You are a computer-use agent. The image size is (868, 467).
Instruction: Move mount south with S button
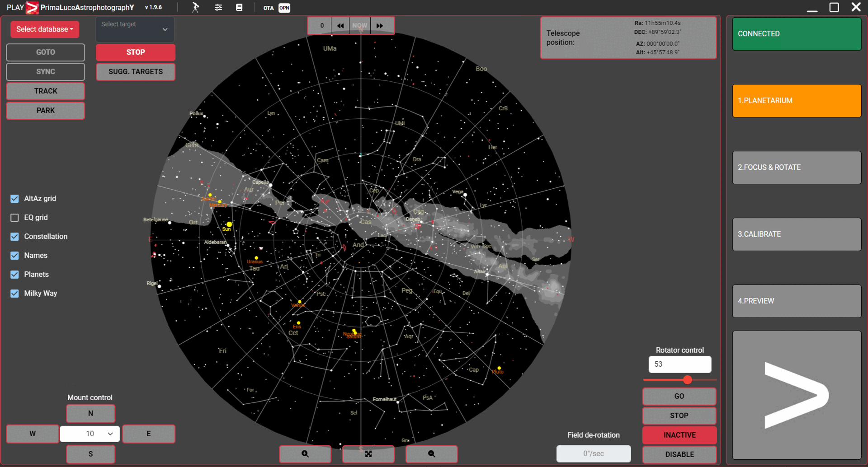(x=90, y=454)
